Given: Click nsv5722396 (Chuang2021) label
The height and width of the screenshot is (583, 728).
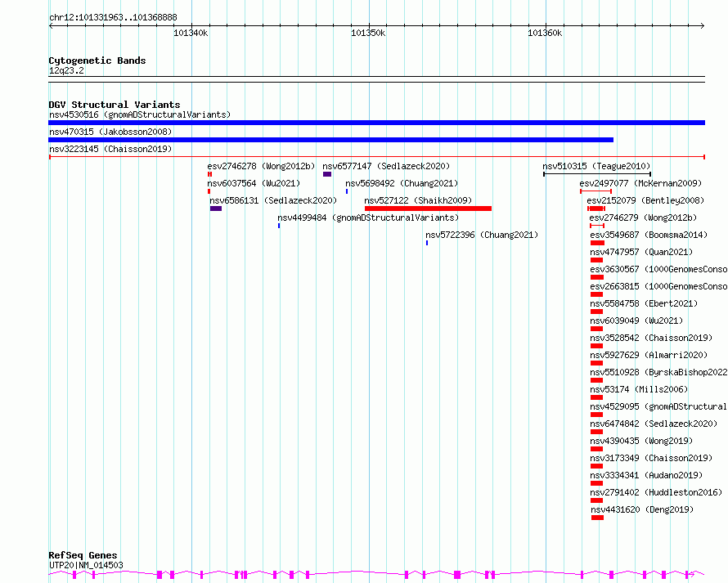Looking at the screenshot, I should coord(482,235).
